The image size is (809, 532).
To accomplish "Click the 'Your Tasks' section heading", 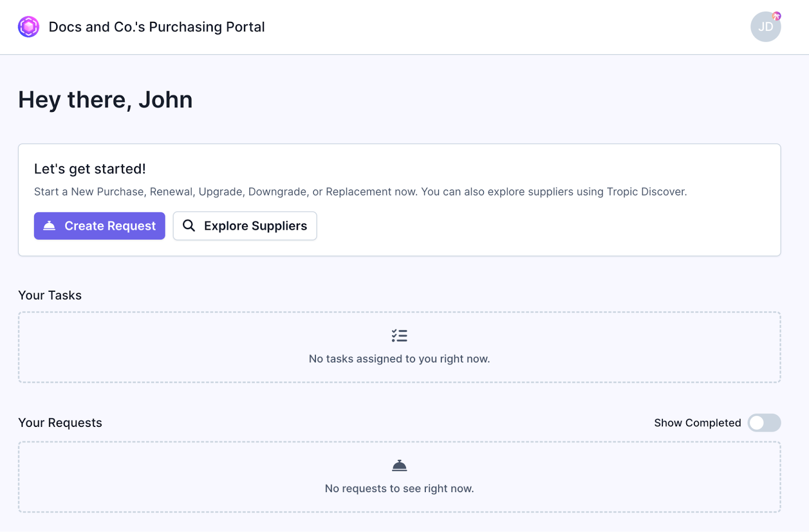I will point(50,295).
